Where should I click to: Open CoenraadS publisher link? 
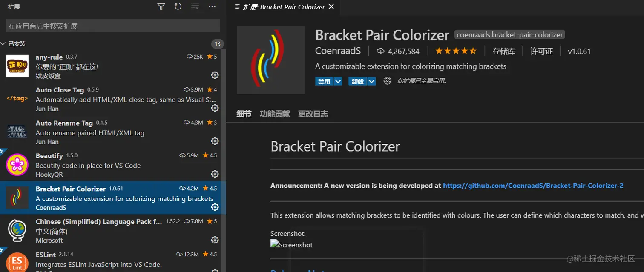tap(338, 51)
